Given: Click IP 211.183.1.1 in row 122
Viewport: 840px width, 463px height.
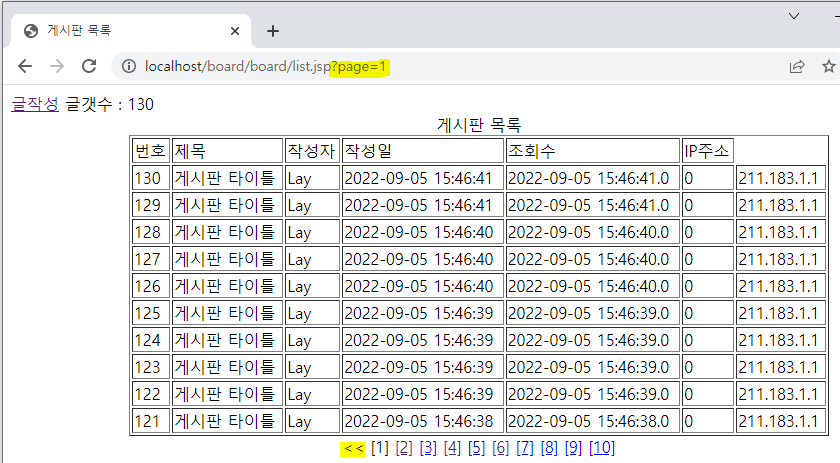Looking at the screenshot, I should click(x=781, y=394).
